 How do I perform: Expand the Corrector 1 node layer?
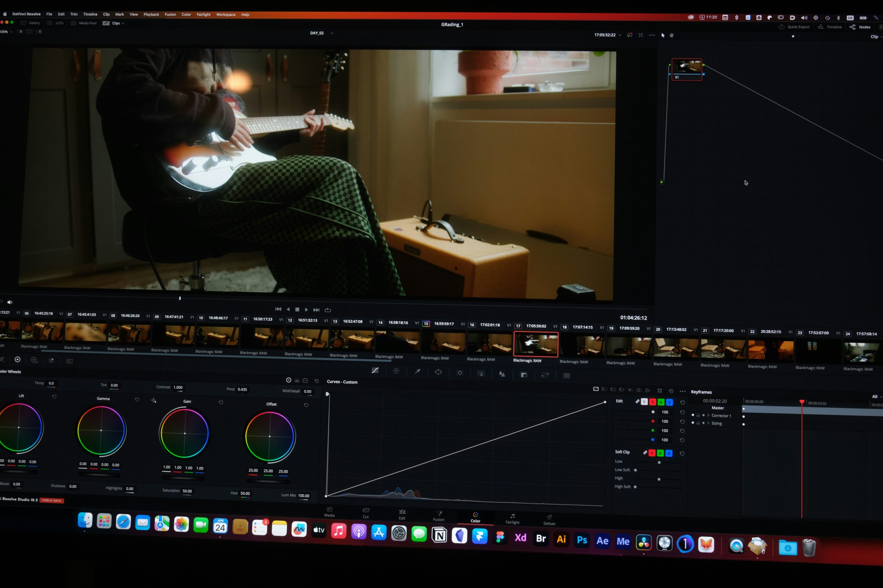[x=708, y=416]
